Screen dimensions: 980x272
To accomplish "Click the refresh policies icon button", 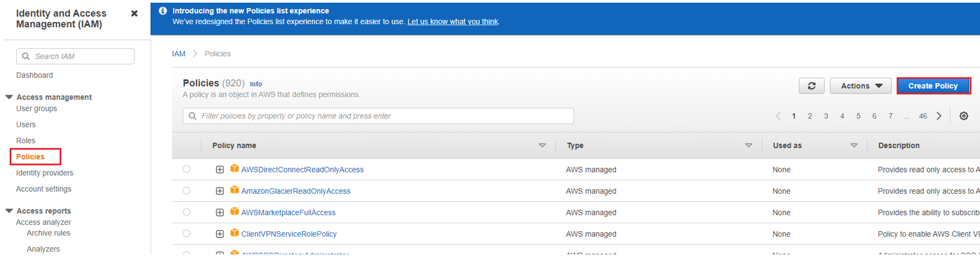I will click(812, 86).
